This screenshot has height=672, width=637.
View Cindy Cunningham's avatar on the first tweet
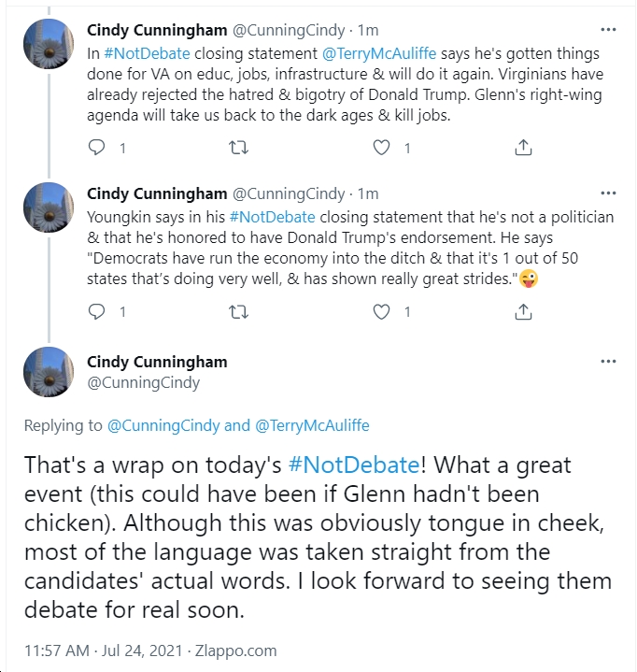49,44
